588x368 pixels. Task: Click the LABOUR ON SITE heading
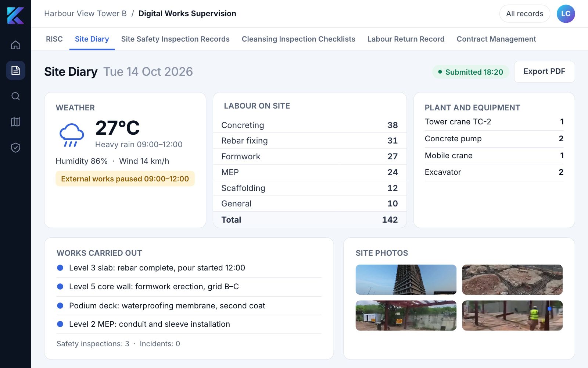[257, 106]
